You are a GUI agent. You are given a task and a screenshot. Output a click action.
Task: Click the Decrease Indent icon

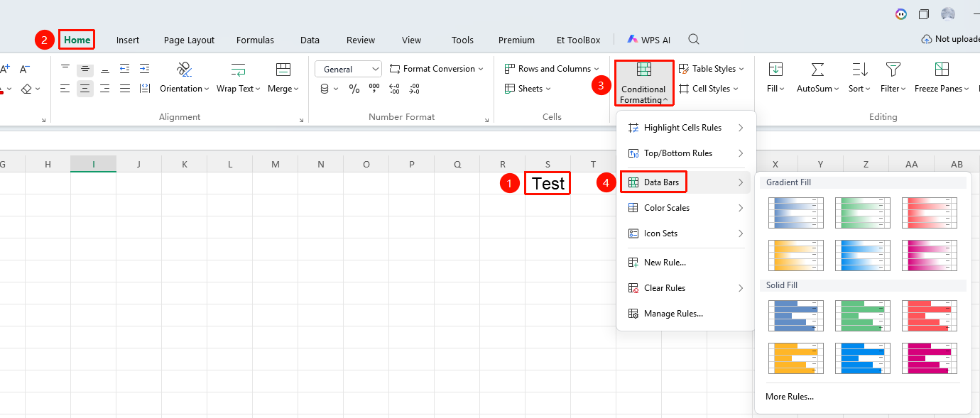coord(125,69)
